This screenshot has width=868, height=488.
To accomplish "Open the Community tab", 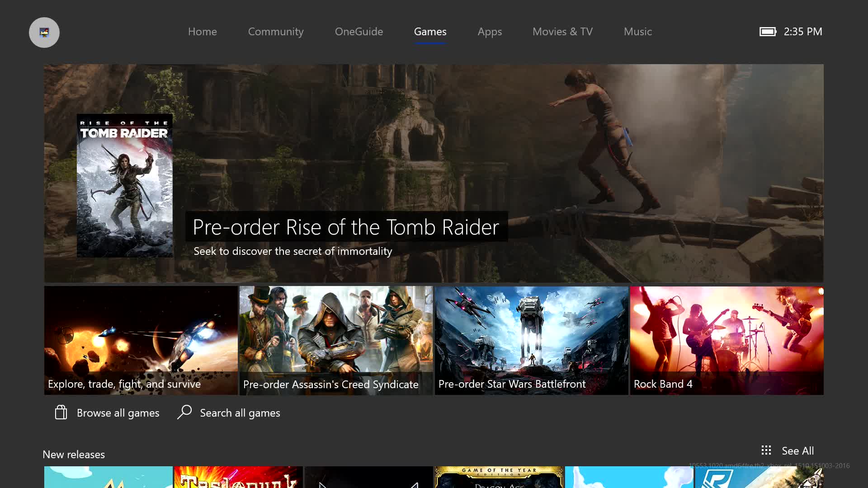I will [276, 32].
